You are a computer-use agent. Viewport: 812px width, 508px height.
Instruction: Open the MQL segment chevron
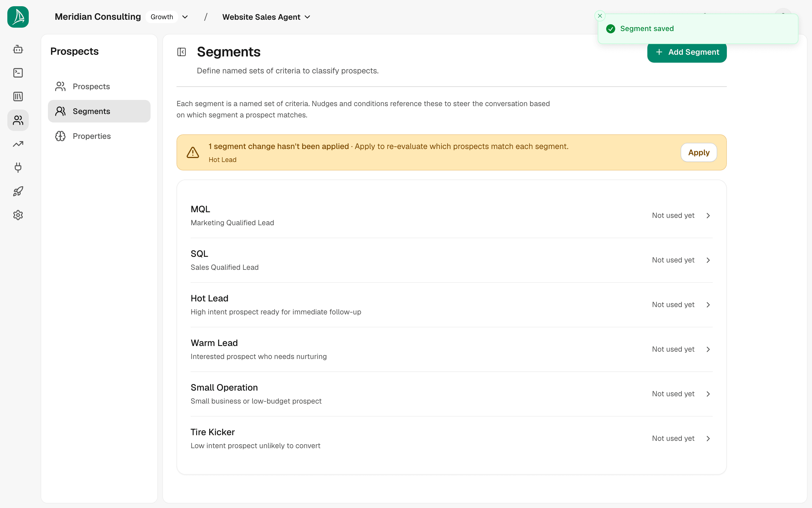708,216
